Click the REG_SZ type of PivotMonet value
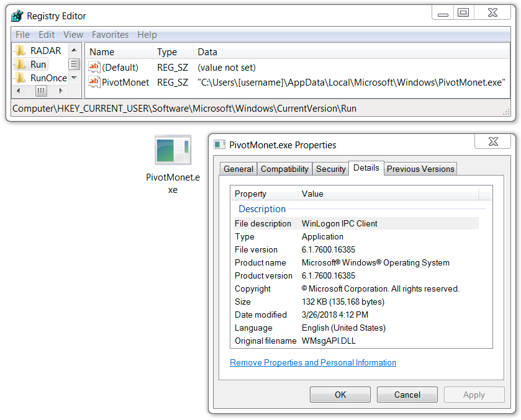This screenshot has width=521, height=420. [x=173, y=82]
